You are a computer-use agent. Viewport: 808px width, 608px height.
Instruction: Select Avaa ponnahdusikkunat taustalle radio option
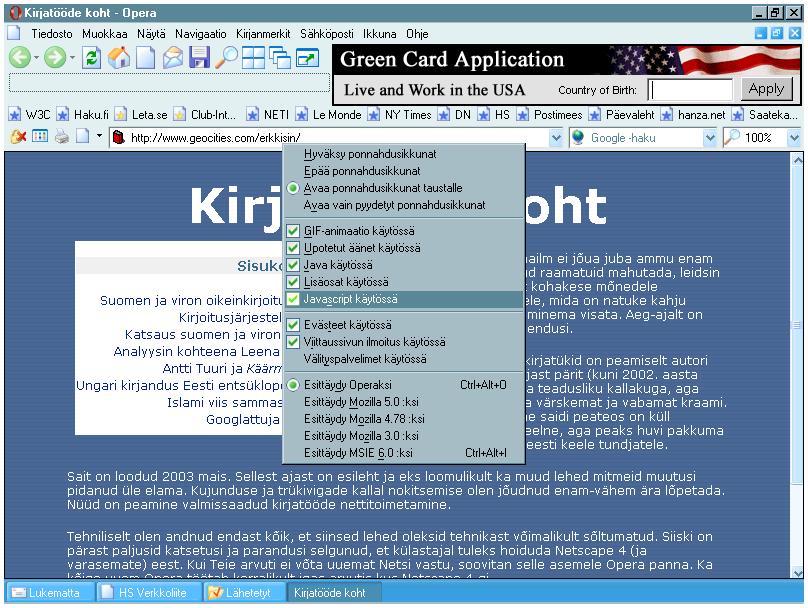tap(293, 188)
